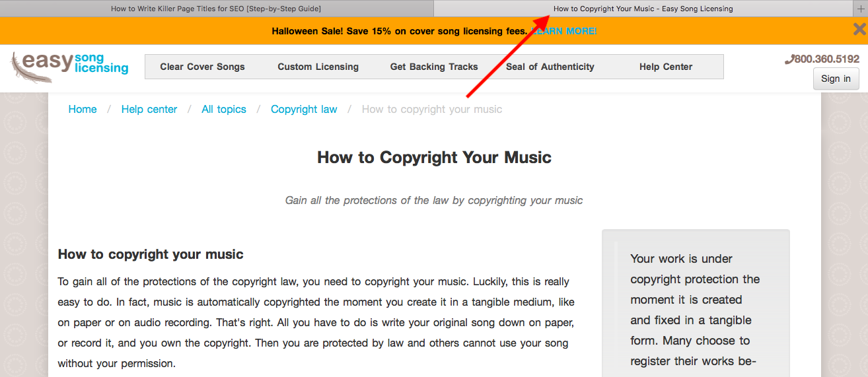The width and height of the screenshot is (868, 377).
Task: Click the How to Copyright Your Music heading
Action: point(434,157)
